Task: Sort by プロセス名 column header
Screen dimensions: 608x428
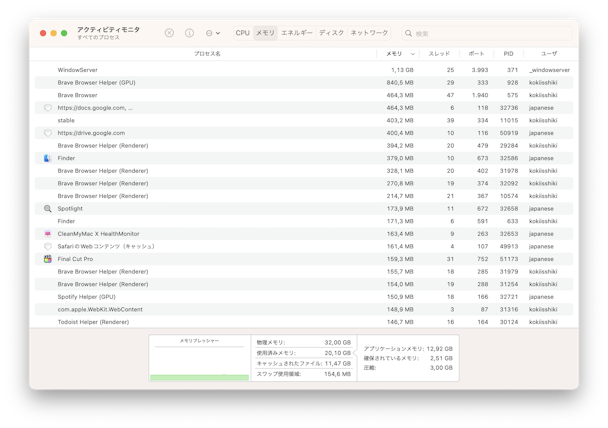Action: pos(207,54)
